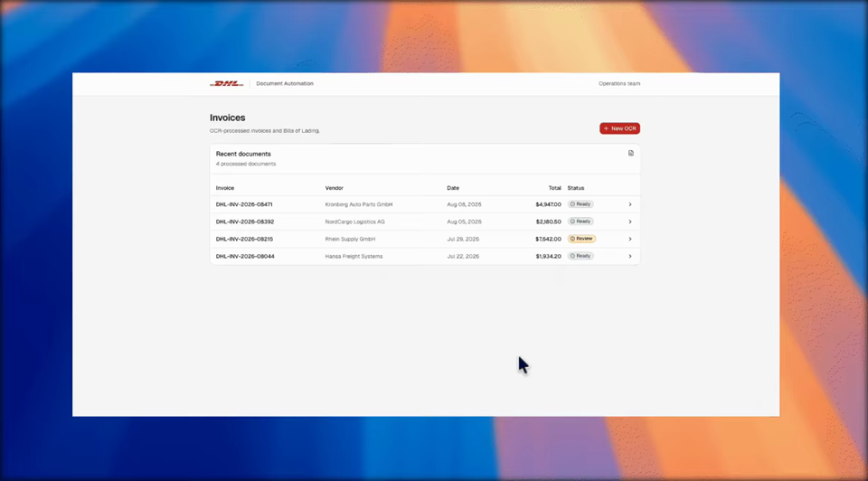Open the Operations team menu
Screen dimensions: 868x481
618,83
